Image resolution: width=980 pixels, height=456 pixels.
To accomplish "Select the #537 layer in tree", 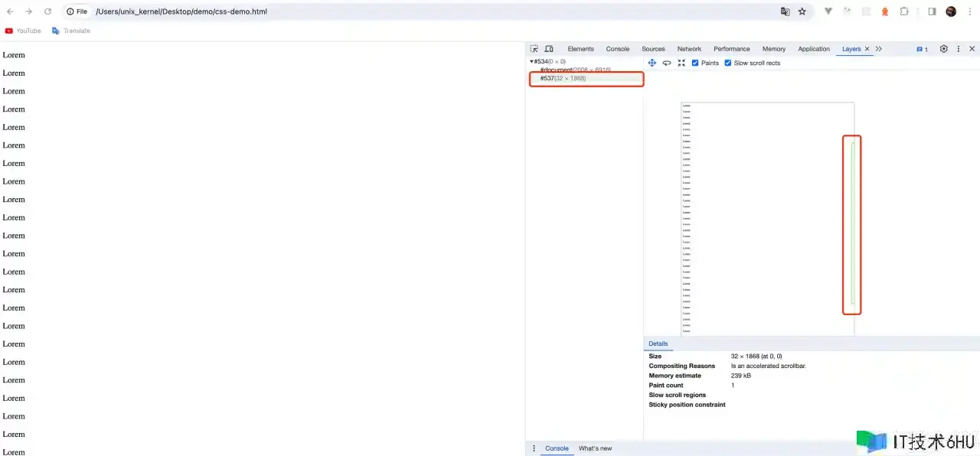I will coord(563,78).
